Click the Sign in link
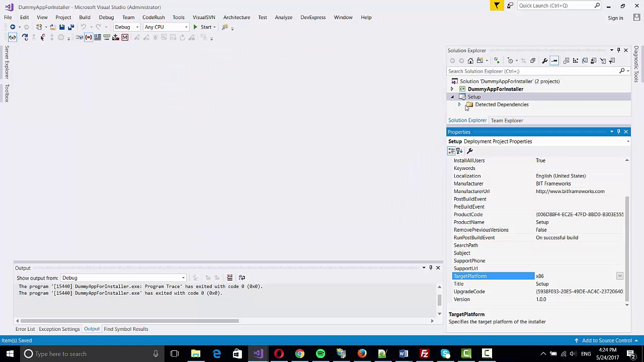Viewport: 644px width, 362px height. pos(615,18)
